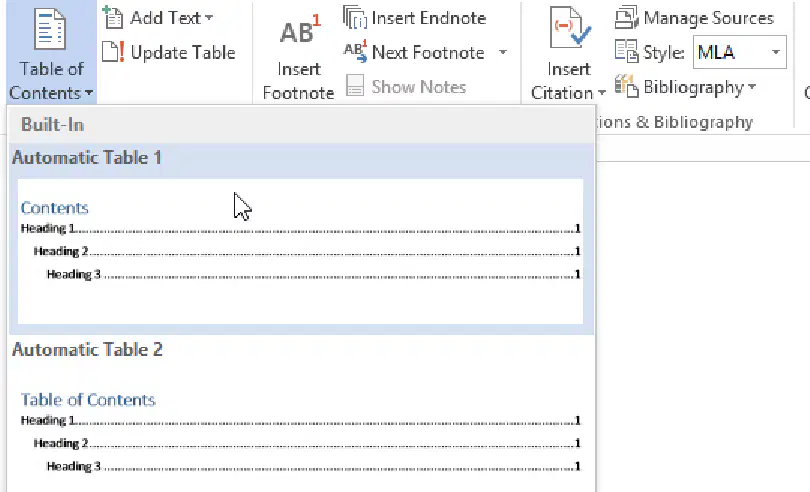Screen dimensions: 810x492
Task: Open the MLA citation style dropdown
Action: pyautogui.click(x=739, y=52)
